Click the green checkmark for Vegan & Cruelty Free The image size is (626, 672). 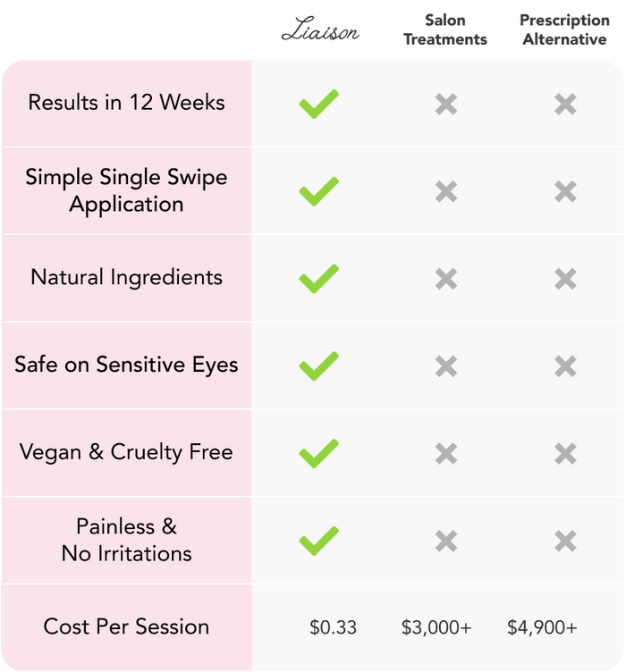click(x=318, y=453)
